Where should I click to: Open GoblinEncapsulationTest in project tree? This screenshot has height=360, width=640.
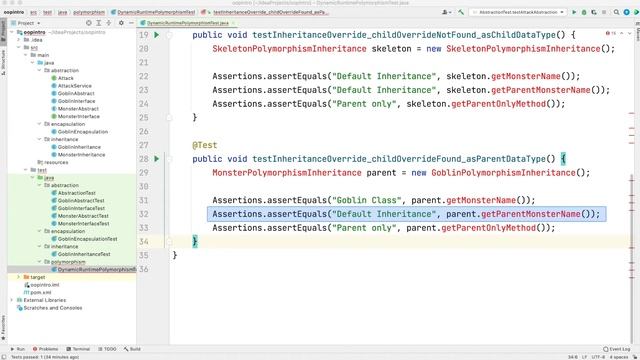84,239
